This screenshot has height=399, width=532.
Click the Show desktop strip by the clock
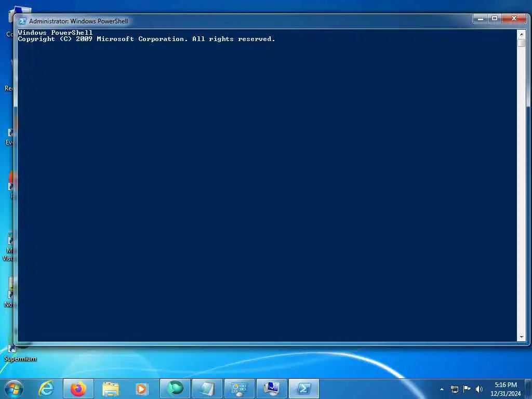click(x=528, y=389)
